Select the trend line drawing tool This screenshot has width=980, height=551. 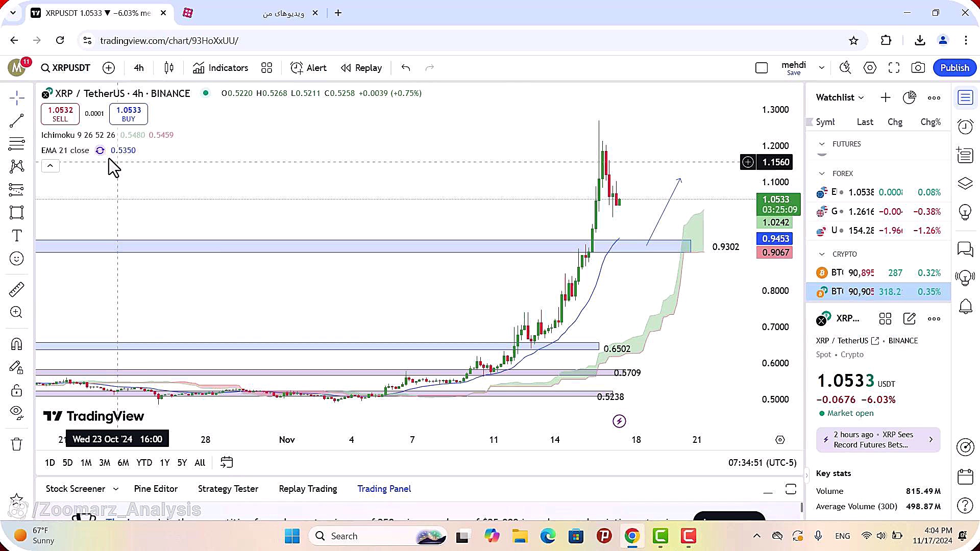17,121
